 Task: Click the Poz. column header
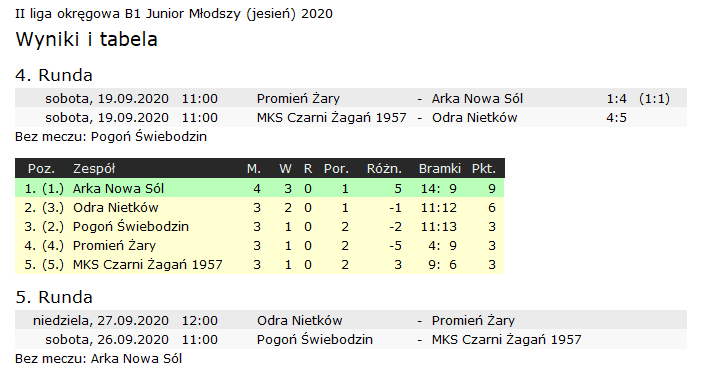tap(41, 169)
